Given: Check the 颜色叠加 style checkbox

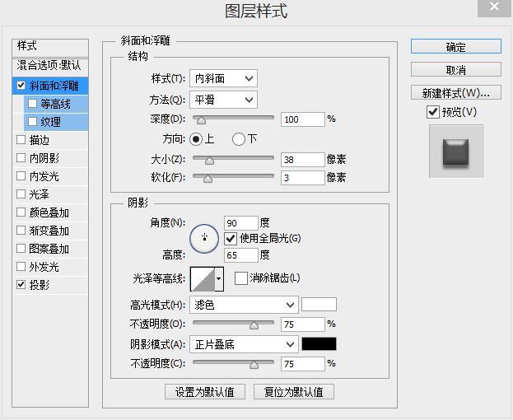Looking at the screenshot, I should pos(21,212).
